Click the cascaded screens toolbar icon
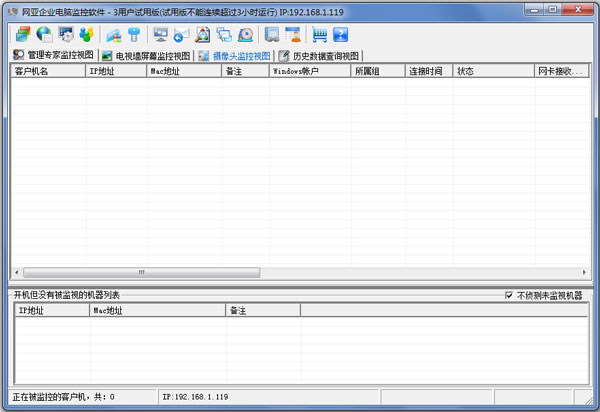Screen dimensions: 600x412 224,34
